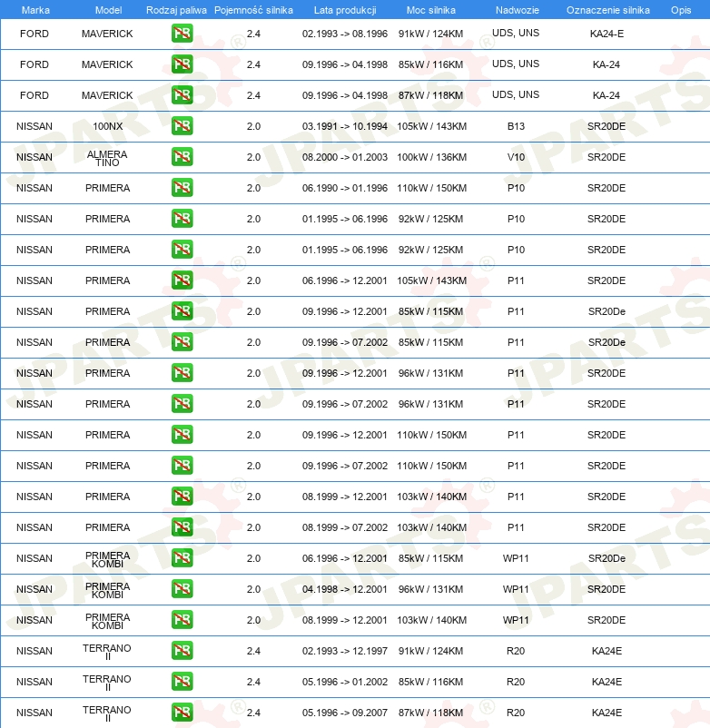Image resolution: width=710 pixels, height=728 pixels.
Task: Click the V10 body code
Action: (x=516, y=157)
